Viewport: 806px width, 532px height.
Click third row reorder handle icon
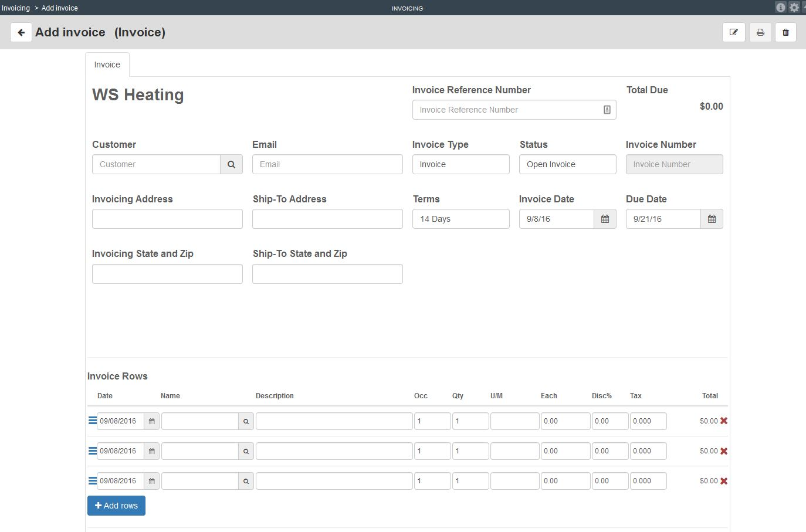click(92, 480)
